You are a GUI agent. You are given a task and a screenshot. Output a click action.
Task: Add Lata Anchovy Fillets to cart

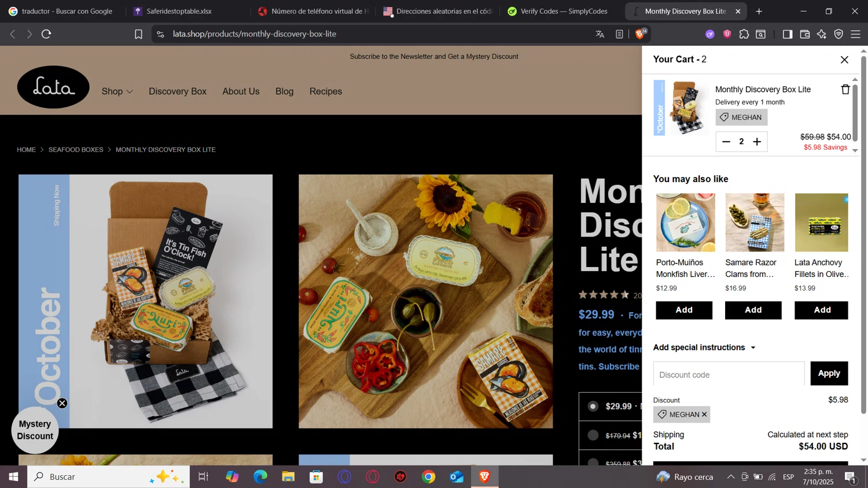[x=822, y=310]
